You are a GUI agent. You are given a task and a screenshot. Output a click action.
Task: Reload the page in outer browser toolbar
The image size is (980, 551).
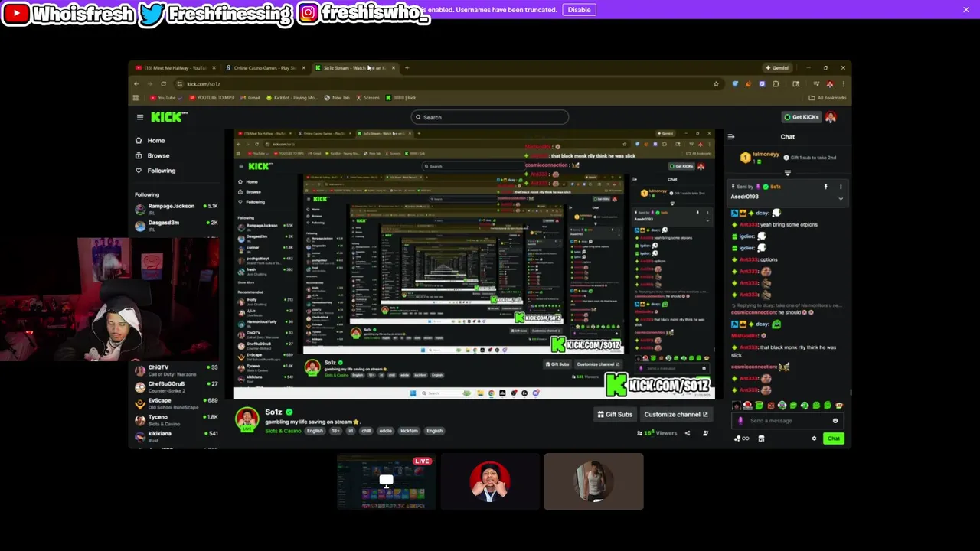163,83
